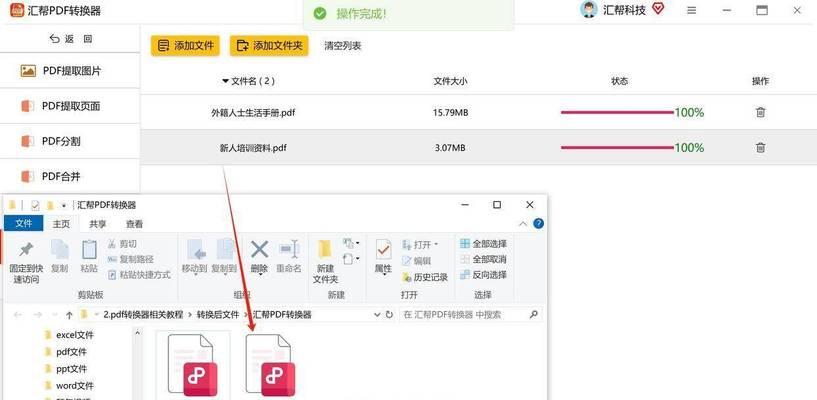Delete 新人培训资料.pdf with its trash icon

click(760, 147)
